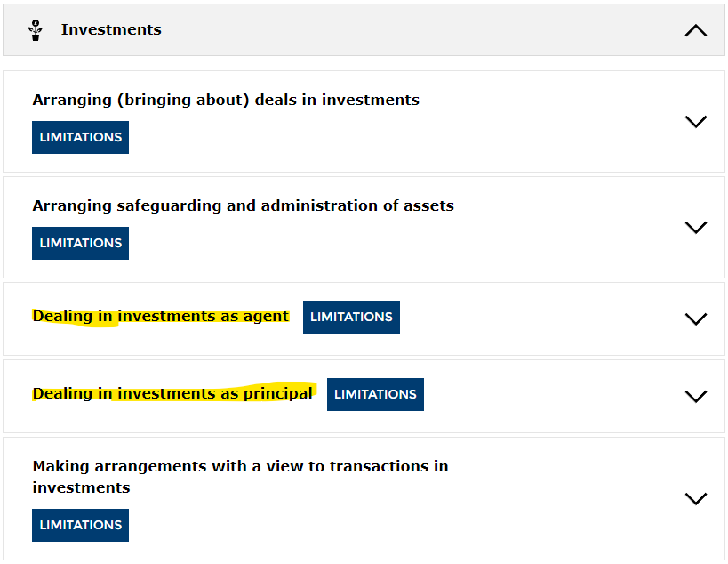Collapse the Investments section with up chevron
Viewport: 728px width, 564px height.
point(695,30)
